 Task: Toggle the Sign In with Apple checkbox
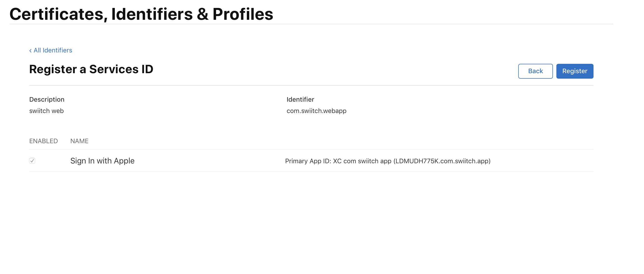[x=32, y=160]
